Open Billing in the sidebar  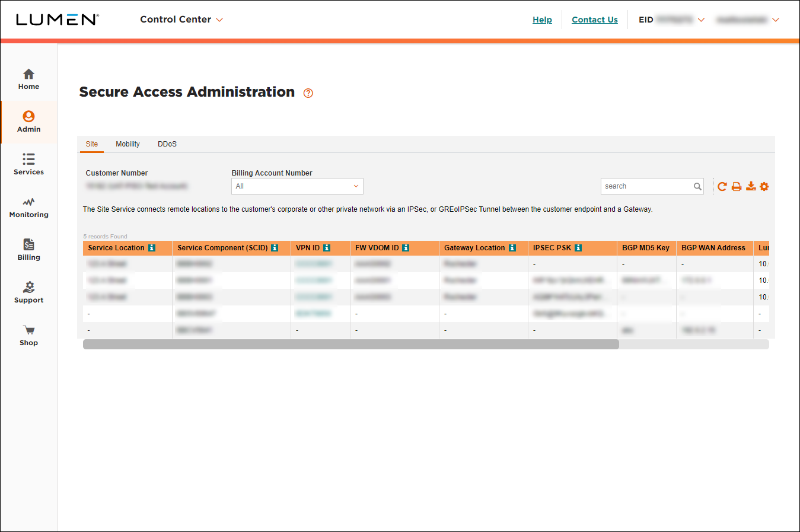click(28, 250)
